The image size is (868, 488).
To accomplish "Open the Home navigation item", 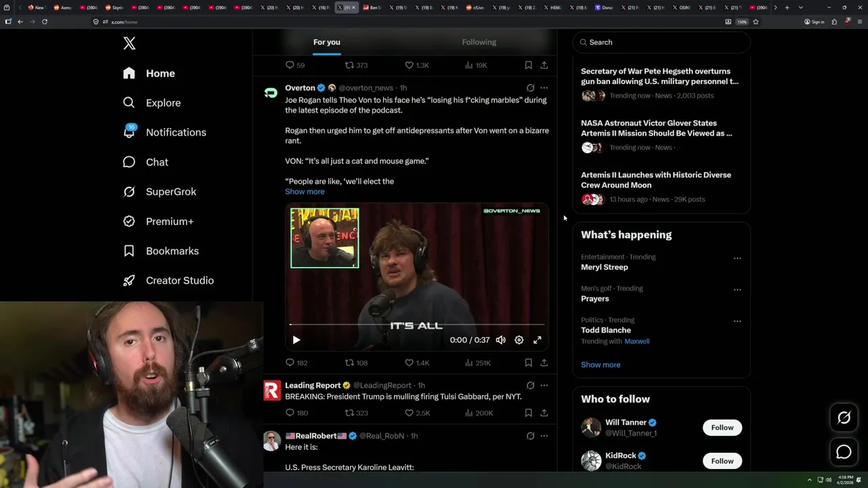I will click(149, 73).
